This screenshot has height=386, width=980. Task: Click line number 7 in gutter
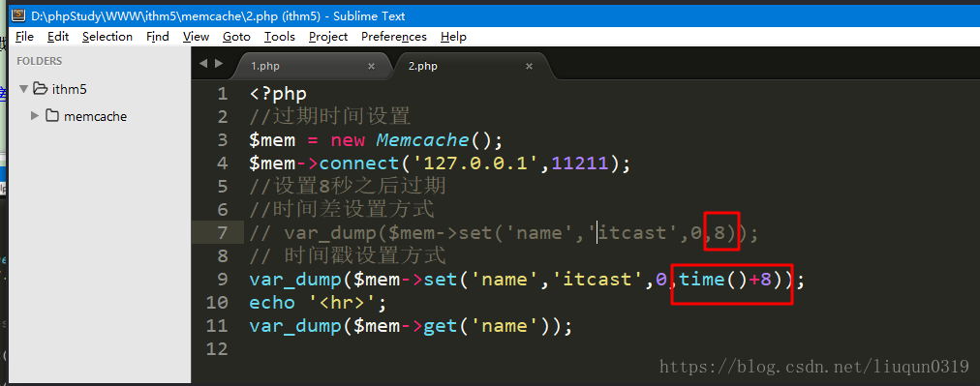coord(223,233)
